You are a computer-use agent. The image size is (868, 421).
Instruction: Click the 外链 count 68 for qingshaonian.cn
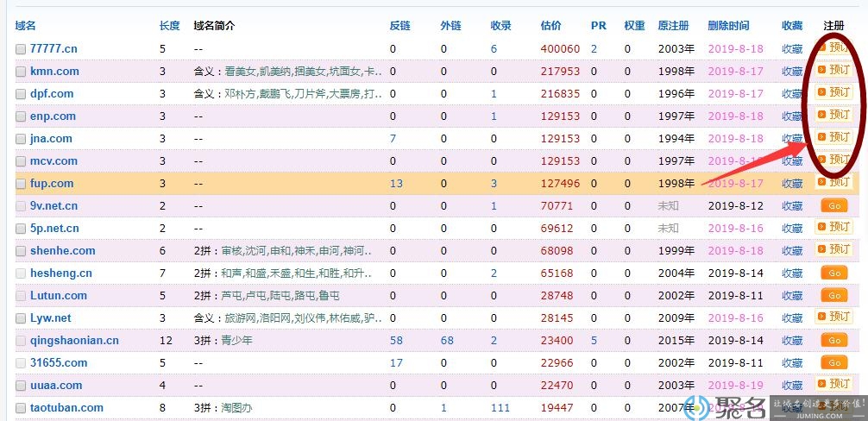click(447, 340)
